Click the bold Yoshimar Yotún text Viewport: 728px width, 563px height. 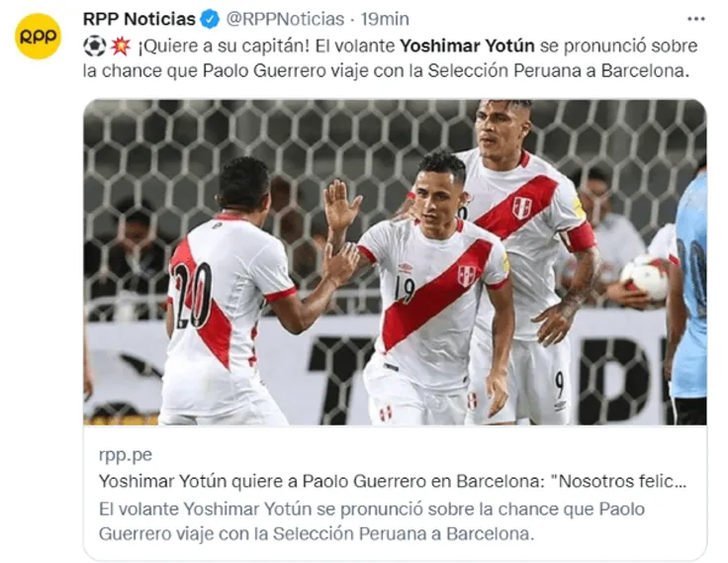click(x=467, y=46)
